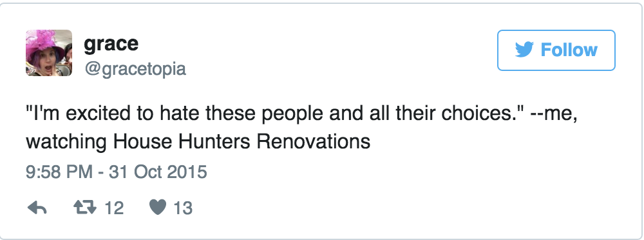644x240 pixels.
Task: Click the Twitter bird icon in Follow button
Action: 524,50
